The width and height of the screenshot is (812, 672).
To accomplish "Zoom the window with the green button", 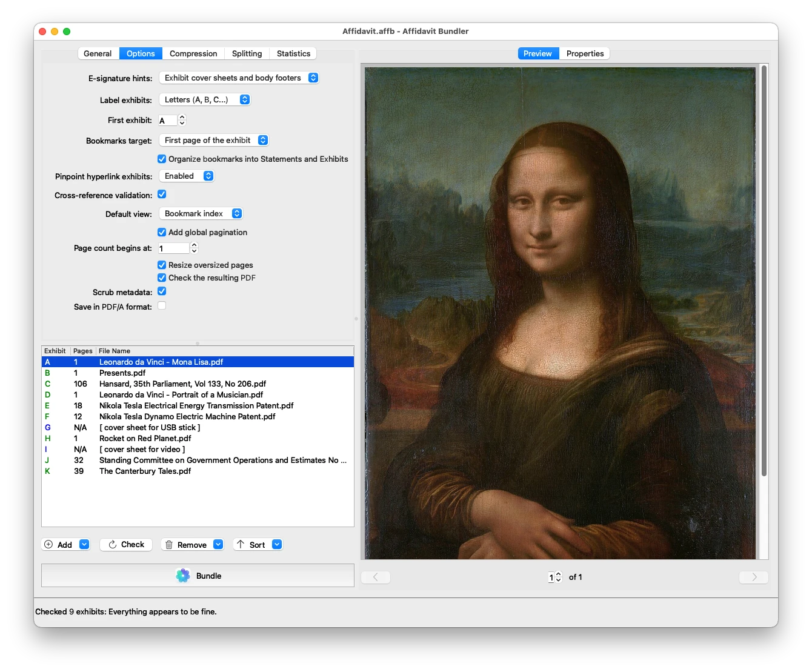I will [67, 32].
